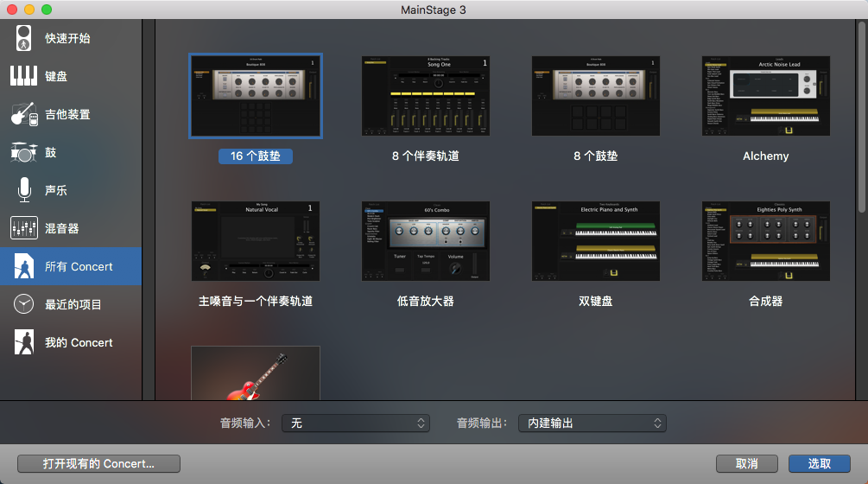Click the 主嗓音与一个伴奏轨道 label text
The width and height of the screenshot is (868, 484).
click(255, 302)
